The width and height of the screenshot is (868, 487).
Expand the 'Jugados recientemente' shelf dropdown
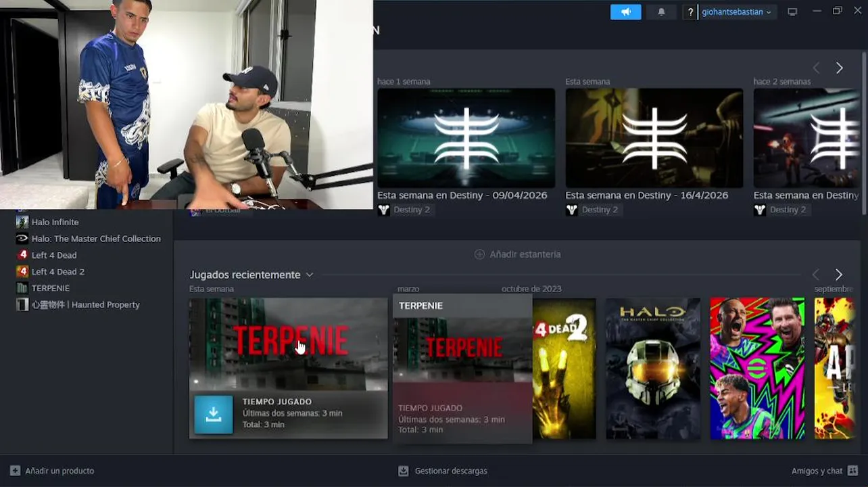[309, 275]
